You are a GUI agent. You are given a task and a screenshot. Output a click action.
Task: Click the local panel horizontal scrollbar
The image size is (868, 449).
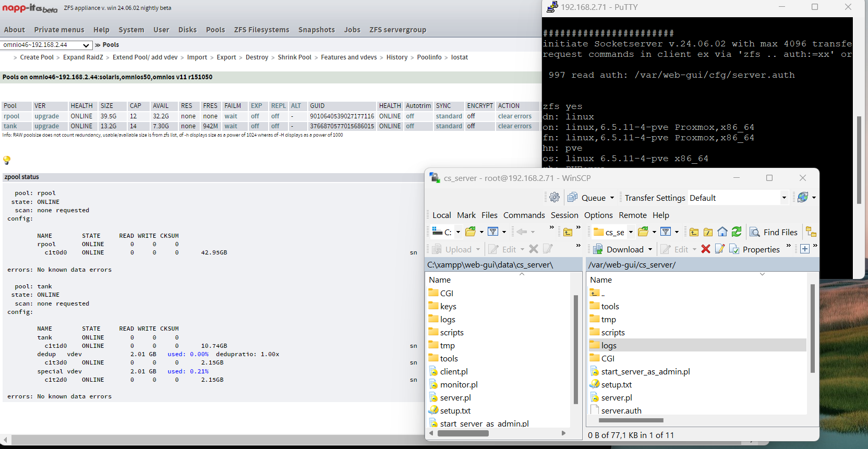pyautogui.click(x=463, y=433)
